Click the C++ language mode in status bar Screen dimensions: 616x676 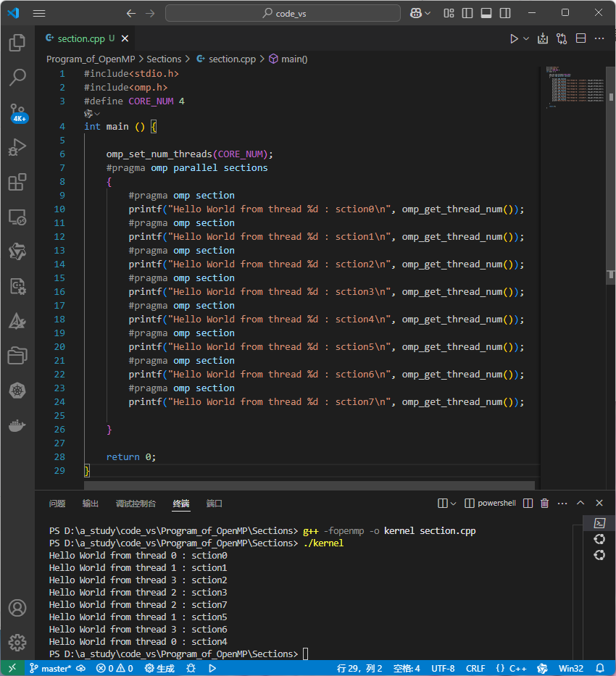point(511,668)
